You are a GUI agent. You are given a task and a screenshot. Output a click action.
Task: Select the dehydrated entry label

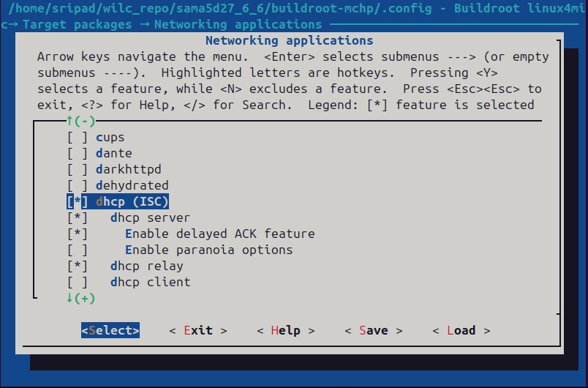pyautogui.click(x=132, y=186)
